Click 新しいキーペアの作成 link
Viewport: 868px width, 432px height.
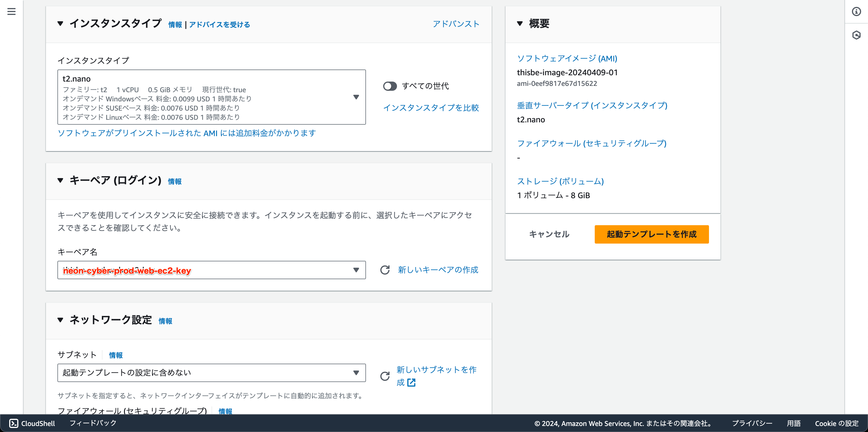click(x=437, y=270)
